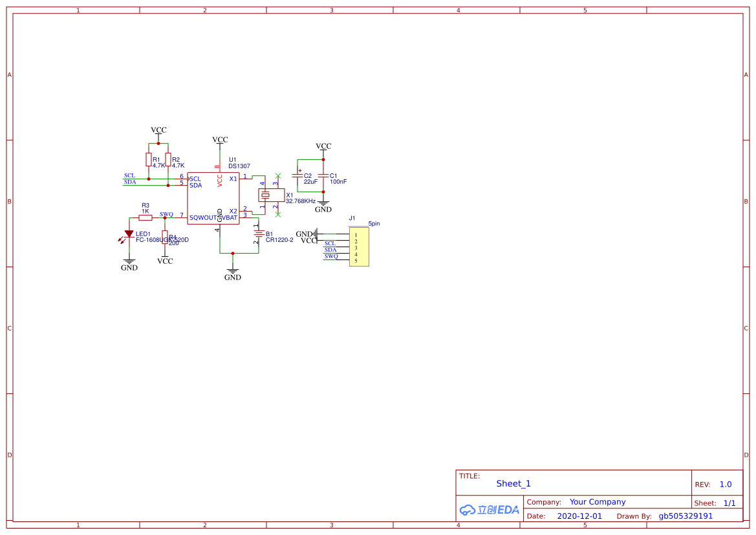The image size is (756, 535).
Task: Click the GND symbol at J1 pin 1
Action: tap(307, 234)
